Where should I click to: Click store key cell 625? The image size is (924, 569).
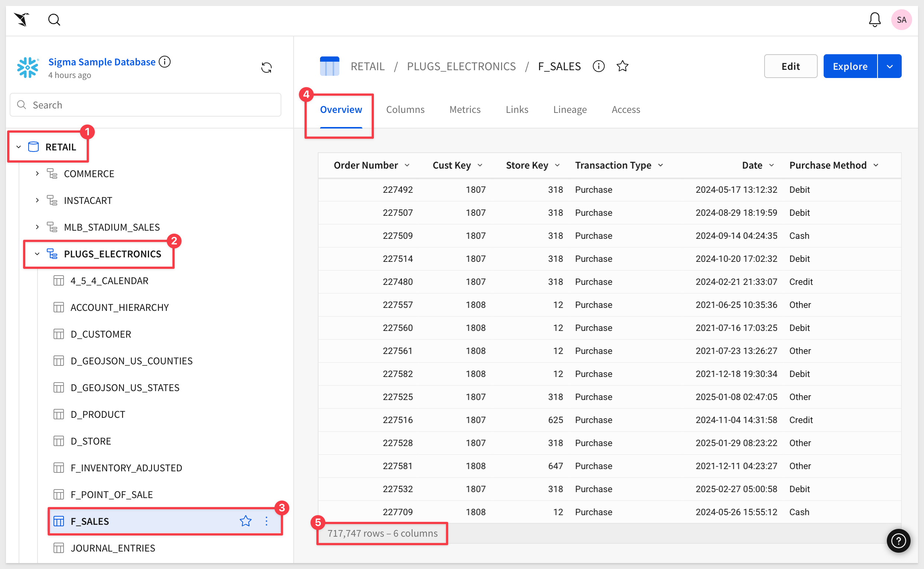click(x=555, y=420)
